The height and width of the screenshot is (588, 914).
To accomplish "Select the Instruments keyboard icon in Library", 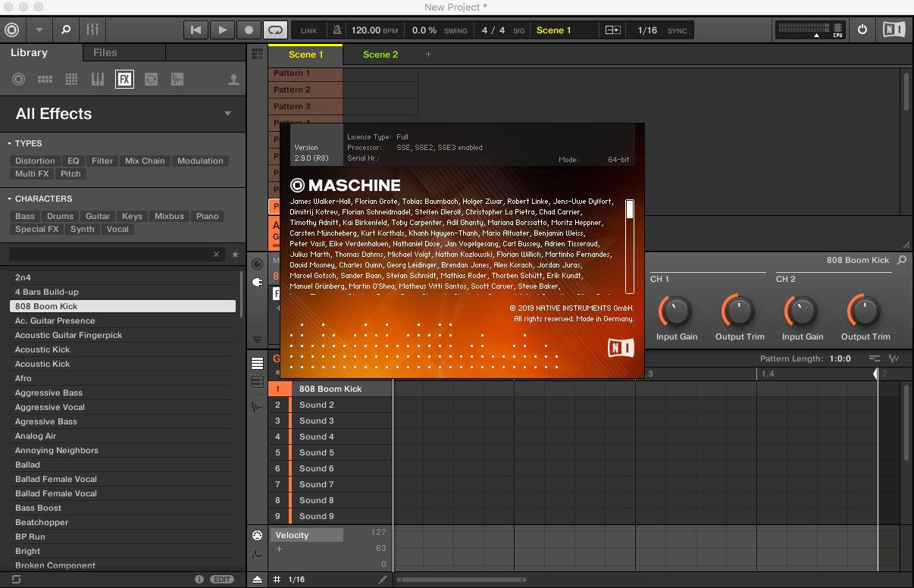I will coord(98,79).
